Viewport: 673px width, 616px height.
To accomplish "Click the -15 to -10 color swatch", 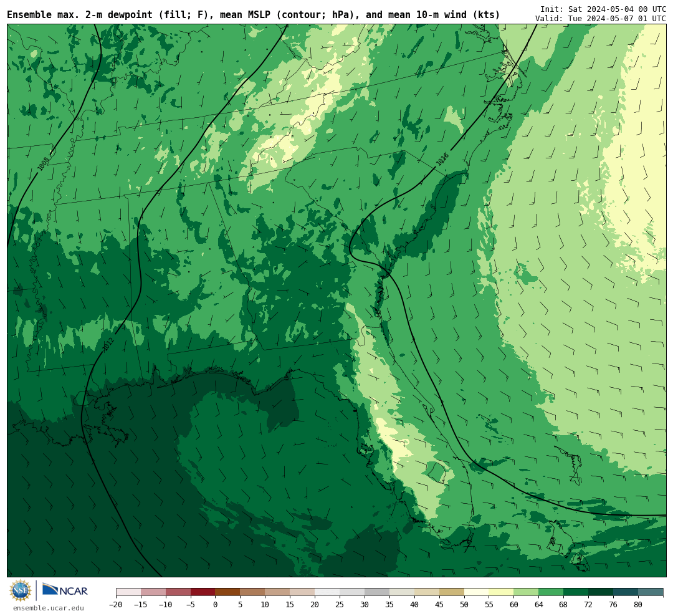I will pyautogui.click(x=153, y=592).
